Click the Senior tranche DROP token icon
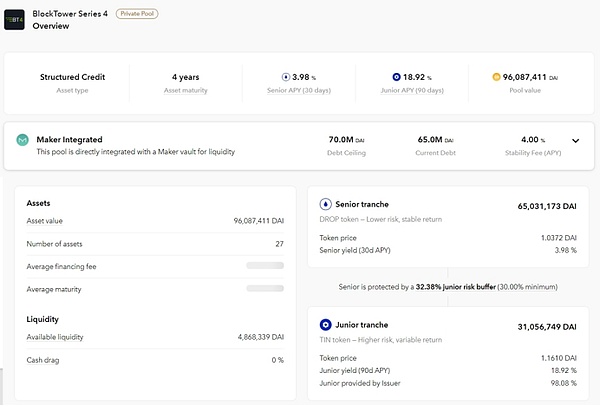The height and width of the screenshot is (406, 600). pos(326,205)
